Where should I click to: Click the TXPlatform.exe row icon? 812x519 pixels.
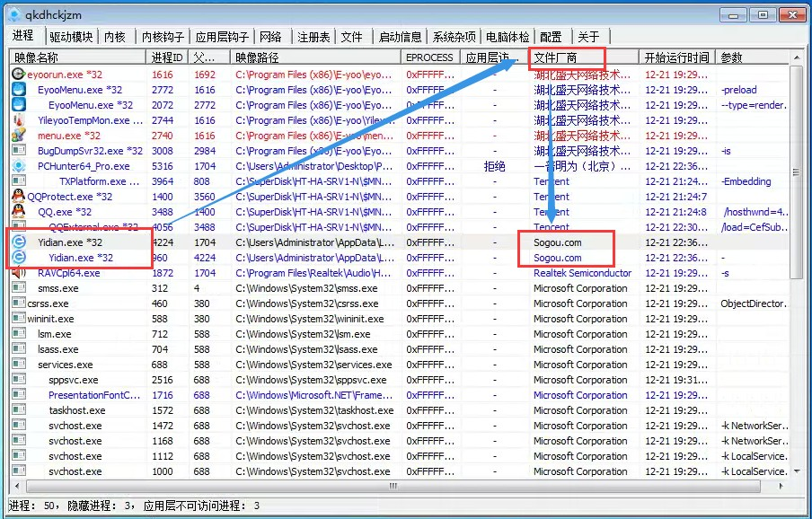[x=19, y=181]
